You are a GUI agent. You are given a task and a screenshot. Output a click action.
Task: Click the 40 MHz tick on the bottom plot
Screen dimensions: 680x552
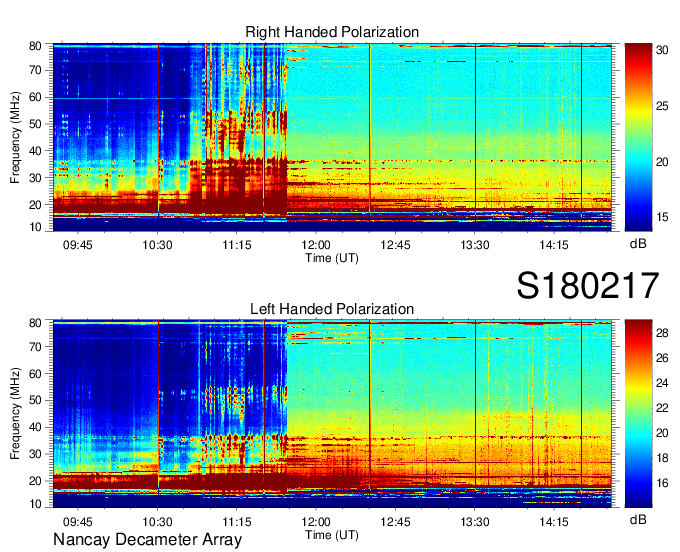(35, 428)
